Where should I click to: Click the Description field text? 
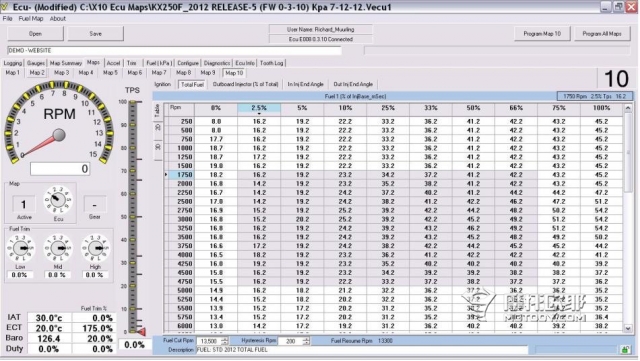pos(362,350)
